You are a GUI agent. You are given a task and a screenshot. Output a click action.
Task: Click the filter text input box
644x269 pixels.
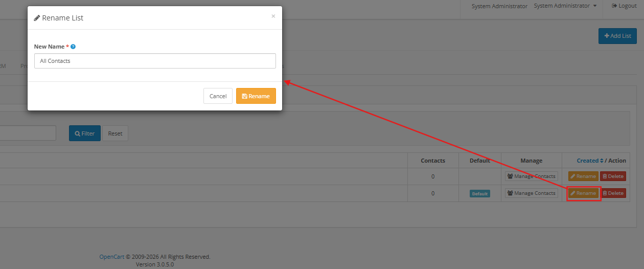click(x=28, y=133)
